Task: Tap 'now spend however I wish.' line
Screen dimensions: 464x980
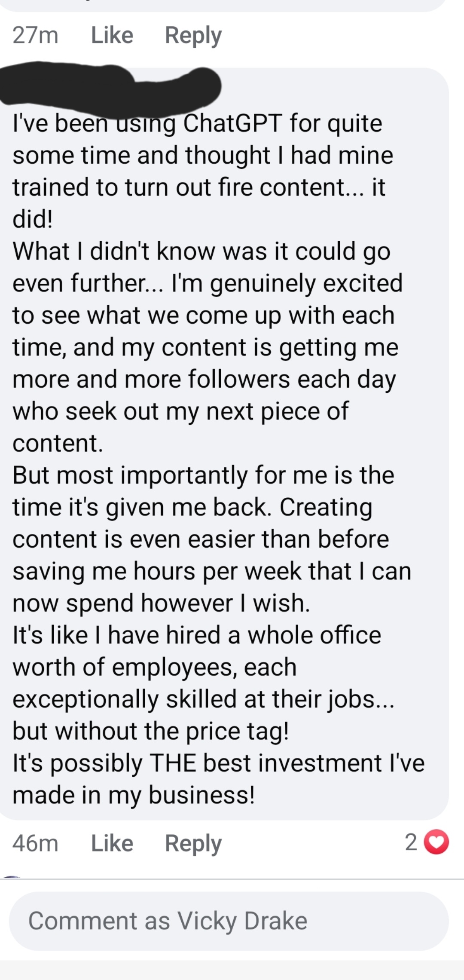Action: coord(161,603)
